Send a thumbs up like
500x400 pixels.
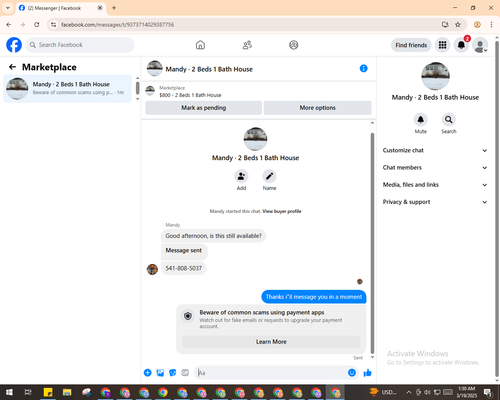click(367, 373)
